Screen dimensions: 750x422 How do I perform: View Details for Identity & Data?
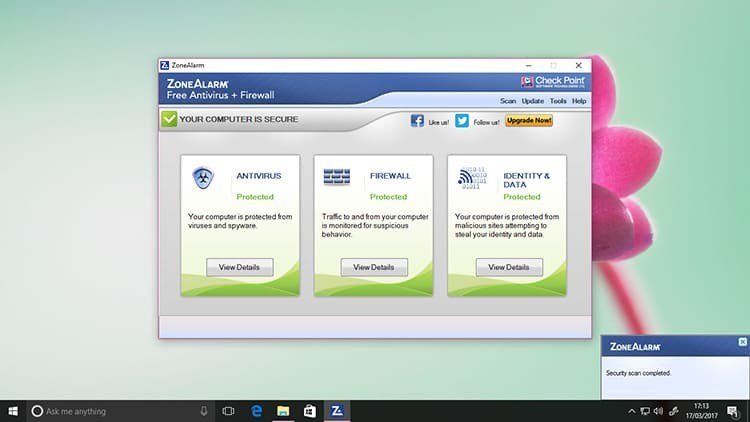point(509,267)
